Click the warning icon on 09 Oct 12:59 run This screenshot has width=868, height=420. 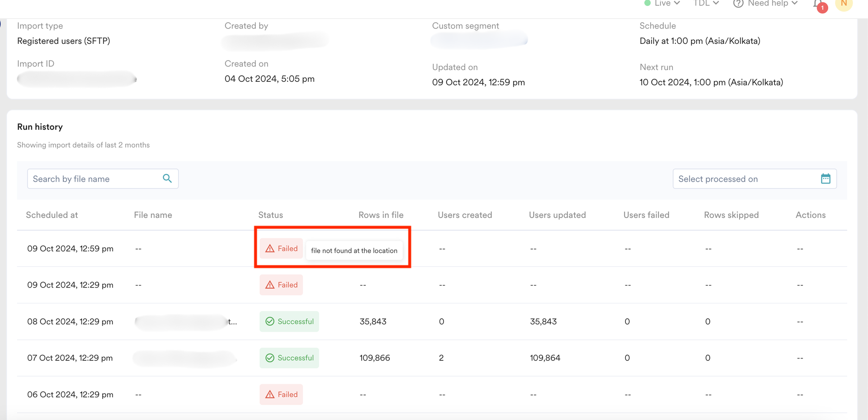click(x=270, y=249)
